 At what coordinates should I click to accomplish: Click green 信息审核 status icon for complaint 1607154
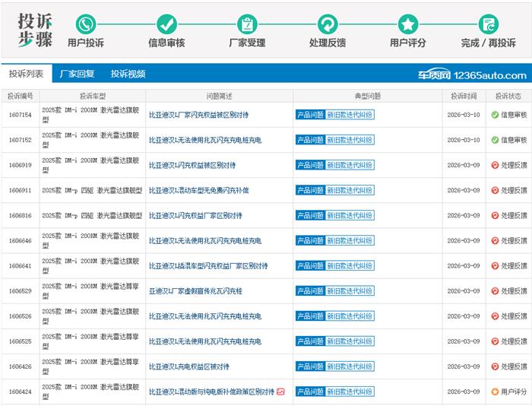495,115
